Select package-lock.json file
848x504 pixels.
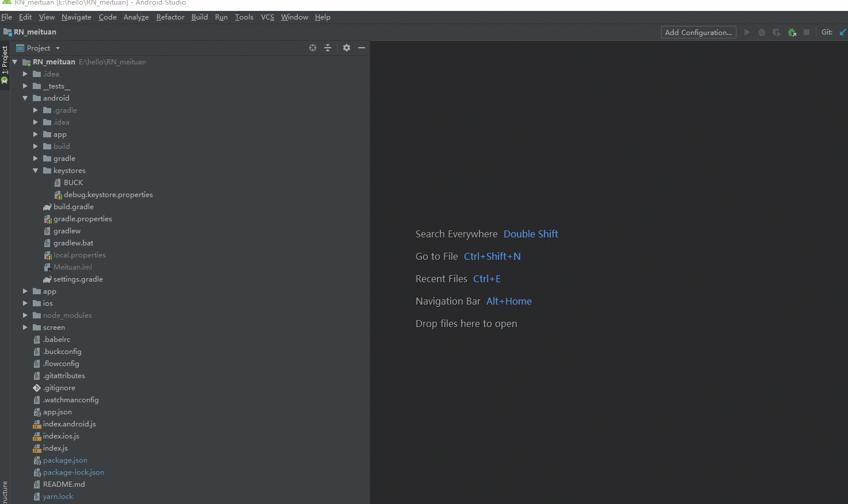74,472
